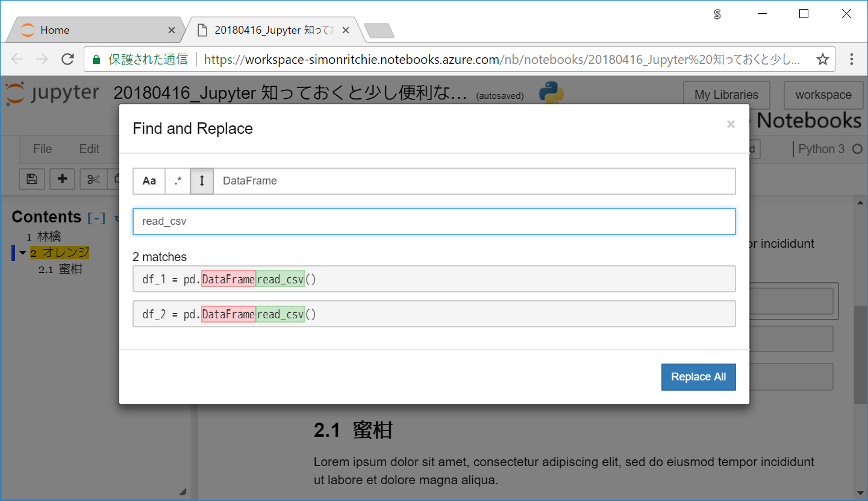Viewport: 868px width, 501px height.
Task: Enable case-sensitive search with Aa toggle
Action: (149, 181)
